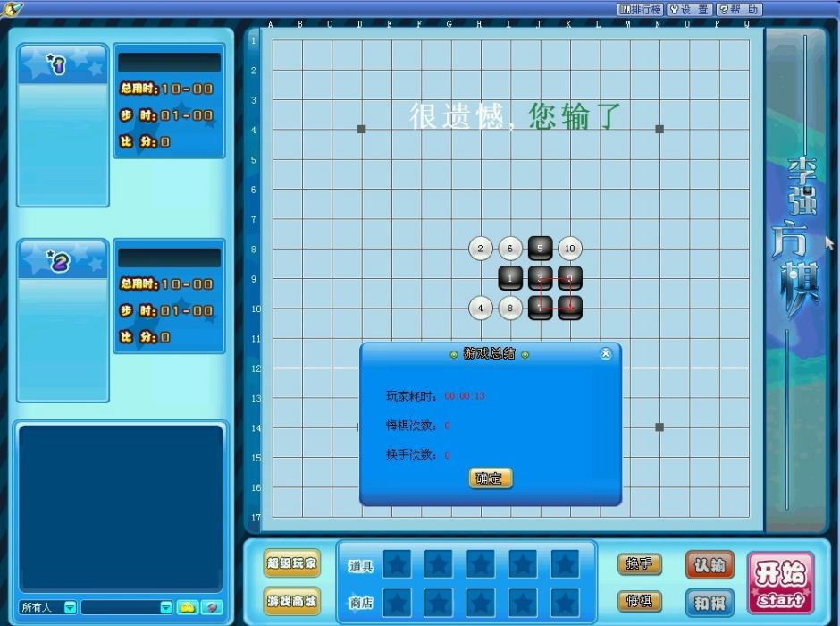This screenshot has height=626, width=840.
Task: Click player 2's dark name bar
Action: [x=169, y=258]
